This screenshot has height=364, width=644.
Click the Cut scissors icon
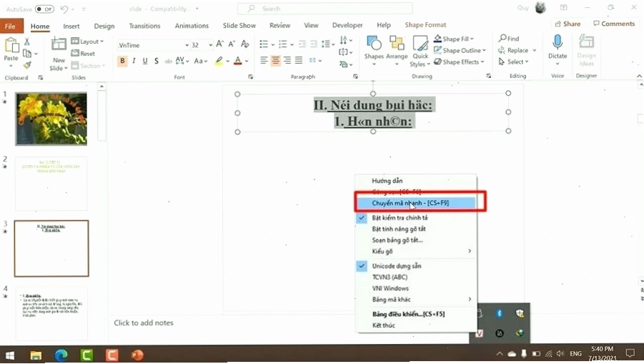(x=27, y=41)
